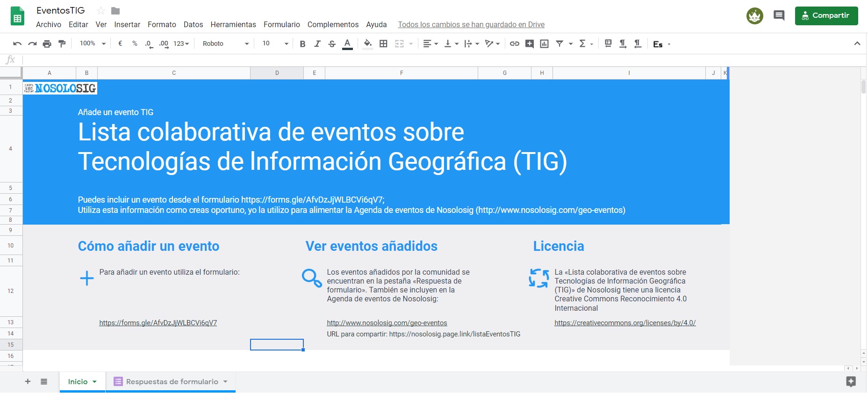This screenshot has height=394, width=868.
Task: Insert chart toolbar icon
Action: coord(544,44)
